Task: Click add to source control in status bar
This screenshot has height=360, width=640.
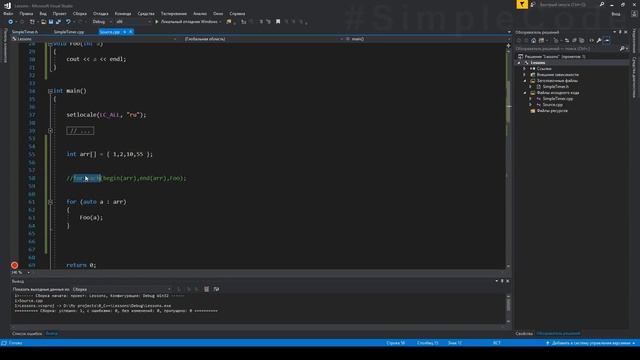Action: point(590,343)
